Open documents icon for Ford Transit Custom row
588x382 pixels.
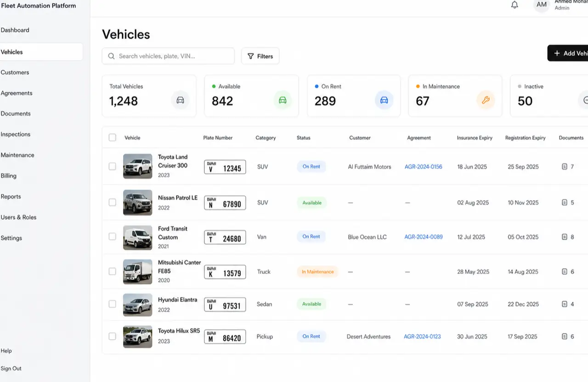pos(565,237)
